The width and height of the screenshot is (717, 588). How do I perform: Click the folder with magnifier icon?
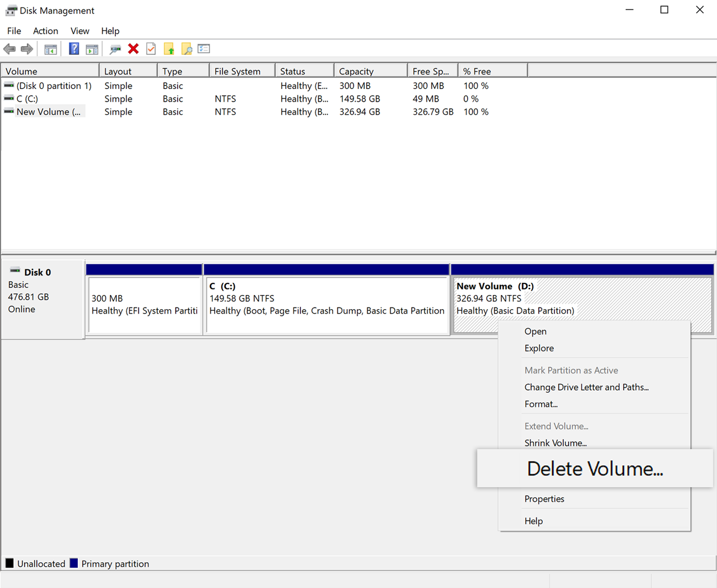pos(187,49)
